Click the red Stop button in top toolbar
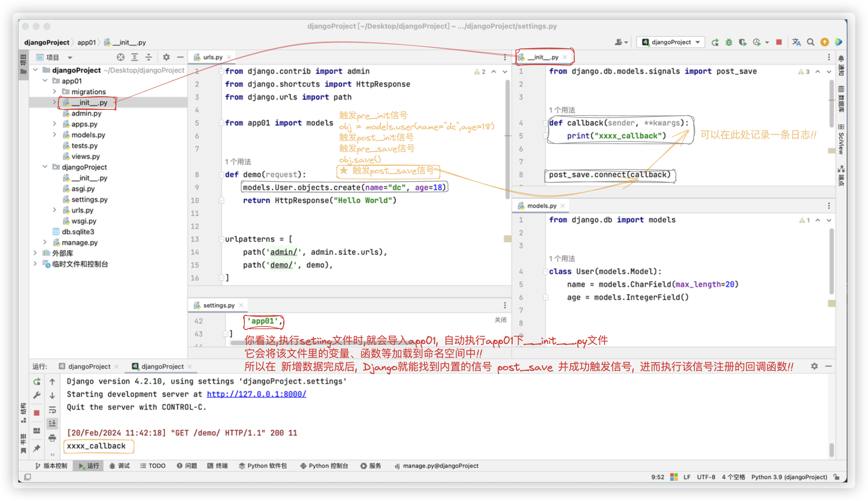The image size is (868, 501). pyautogui.click(x=779, y=42)
